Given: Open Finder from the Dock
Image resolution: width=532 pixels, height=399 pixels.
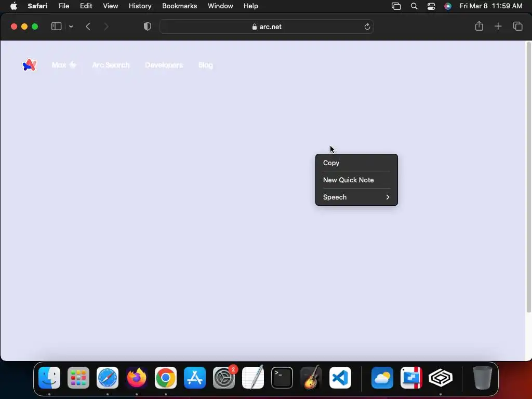Looking at the screenshot, I should [49, 378].
